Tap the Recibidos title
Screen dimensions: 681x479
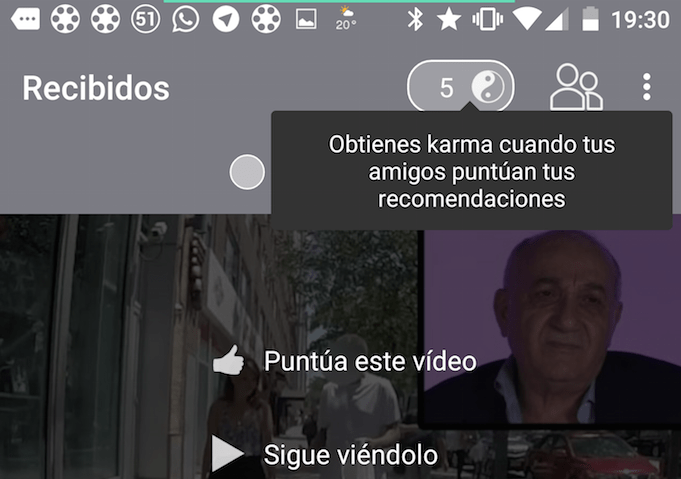[96, 88]
